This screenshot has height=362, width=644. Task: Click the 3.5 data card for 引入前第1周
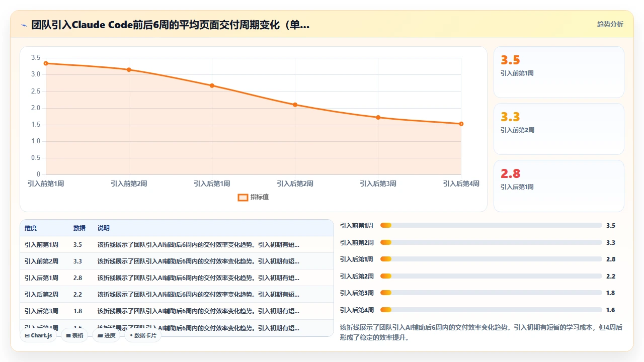tap(559, 72)
